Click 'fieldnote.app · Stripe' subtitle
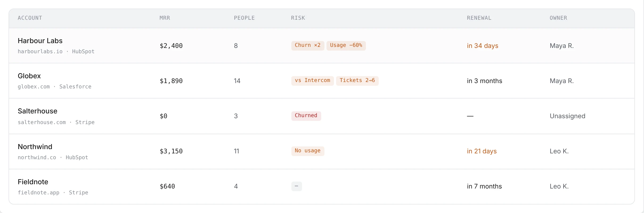This screenshot has height=213, width=644. point(53,192)
